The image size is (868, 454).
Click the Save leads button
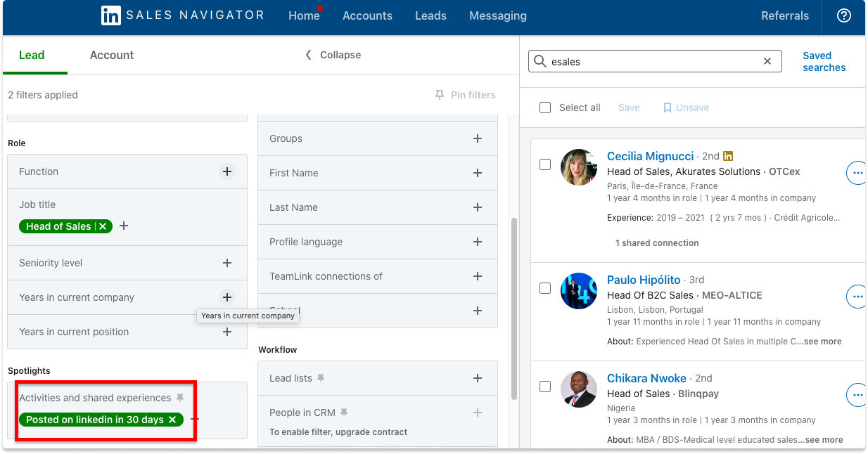click(629, 108)
